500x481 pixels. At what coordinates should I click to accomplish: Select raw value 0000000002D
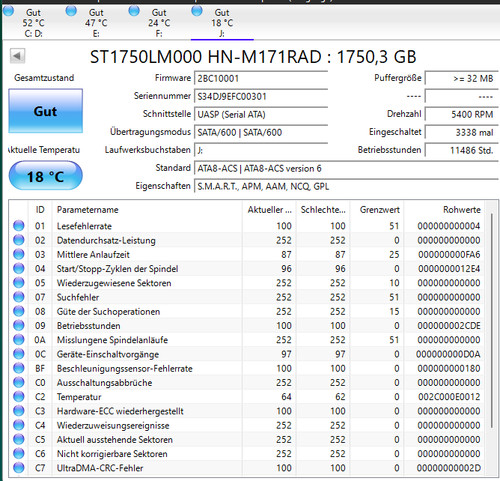click(x=449, y=468)
